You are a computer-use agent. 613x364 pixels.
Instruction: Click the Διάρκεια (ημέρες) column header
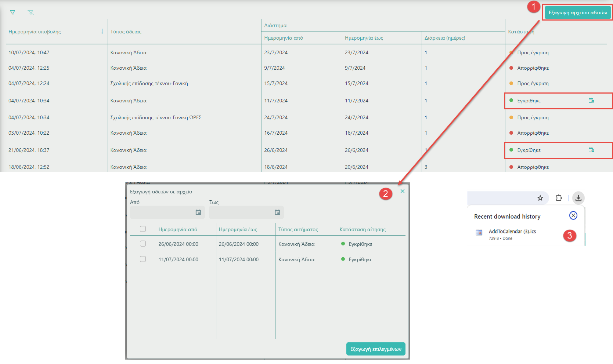click(445, 38)
